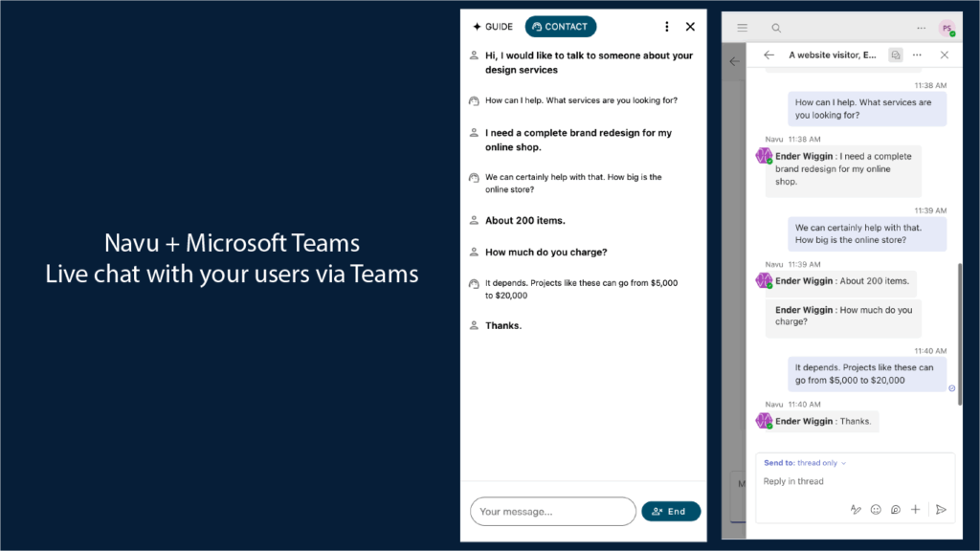Close the Navu chat widget
The width and height of the screenshot is (980, 551).
coord(690,27)
